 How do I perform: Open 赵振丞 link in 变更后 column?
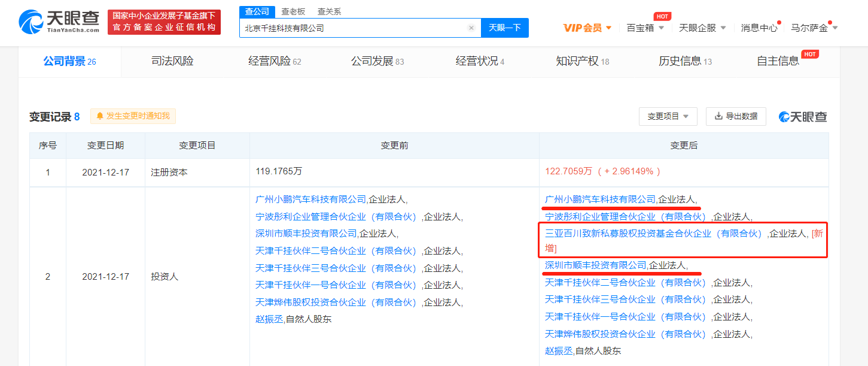559,351
